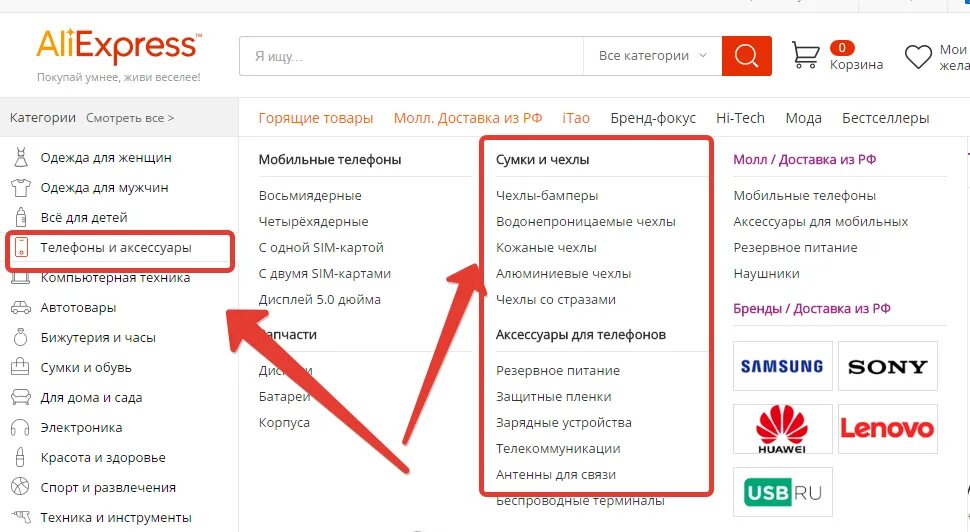
Task: Click Антенны для связи link
Action: point(556,474)
